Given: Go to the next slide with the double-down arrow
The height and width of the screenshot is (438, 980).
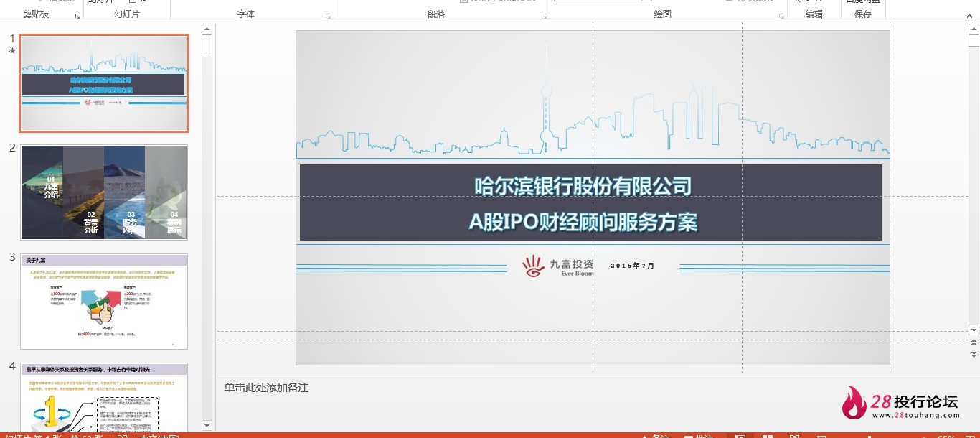Looking at the screenshot, I should (x=974, y=355).
